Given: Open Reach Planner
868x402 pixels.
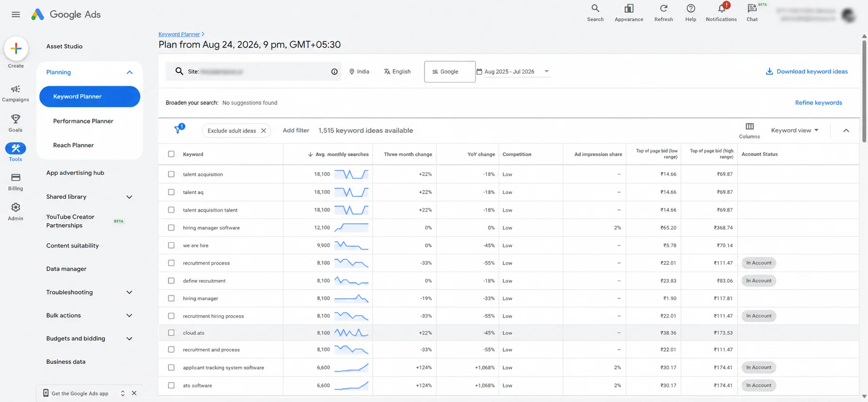Looking at the screenshot, I should tap(73, 145).
